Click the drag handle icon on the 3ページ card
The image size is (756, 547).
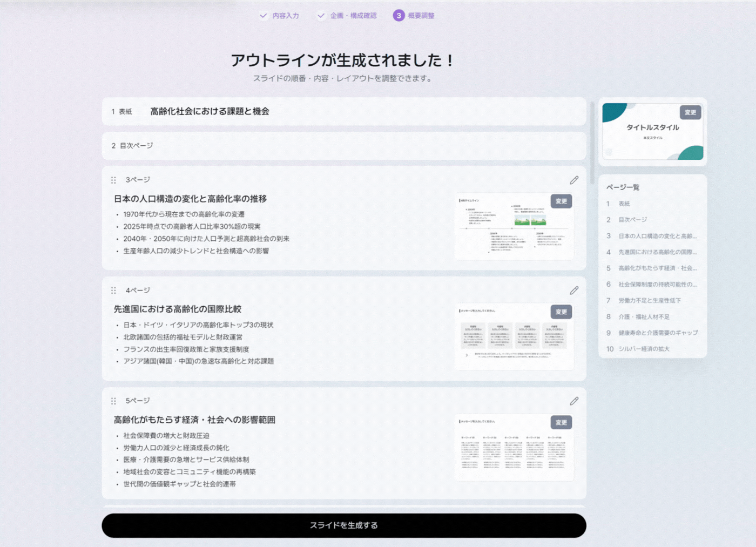click(x=113, y=180)
